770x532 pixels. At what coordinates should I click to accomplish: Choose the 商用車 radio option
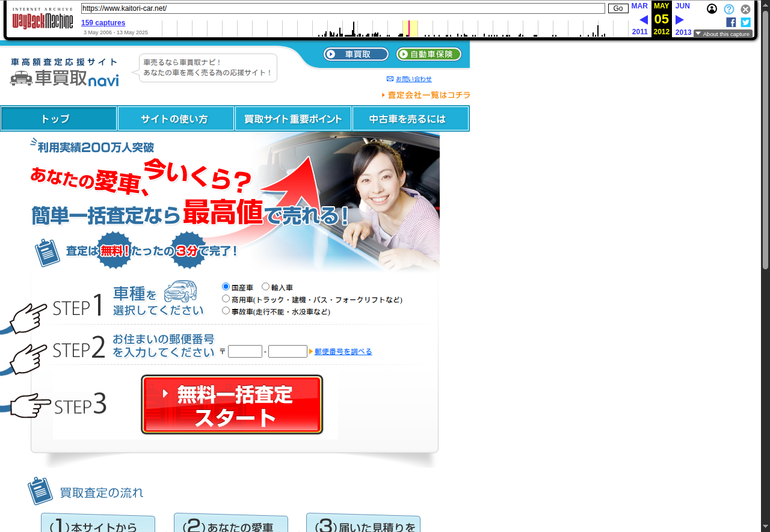pyautogui.click(x=226, y=299)
